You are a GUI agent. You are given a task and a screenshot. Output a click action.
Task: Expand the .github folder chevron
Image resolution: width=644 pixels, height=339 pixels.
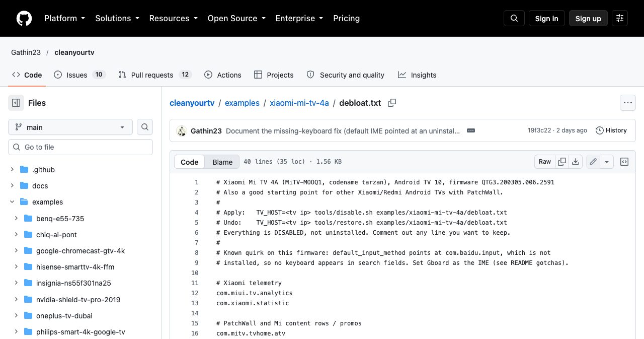[x=12, y=170]
